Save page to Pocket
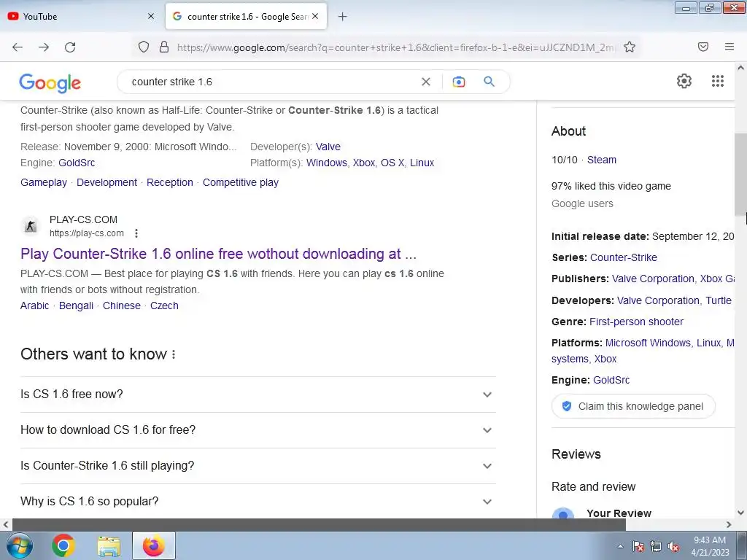The width and height of the screenshot is (747, 560). [703, 47]
